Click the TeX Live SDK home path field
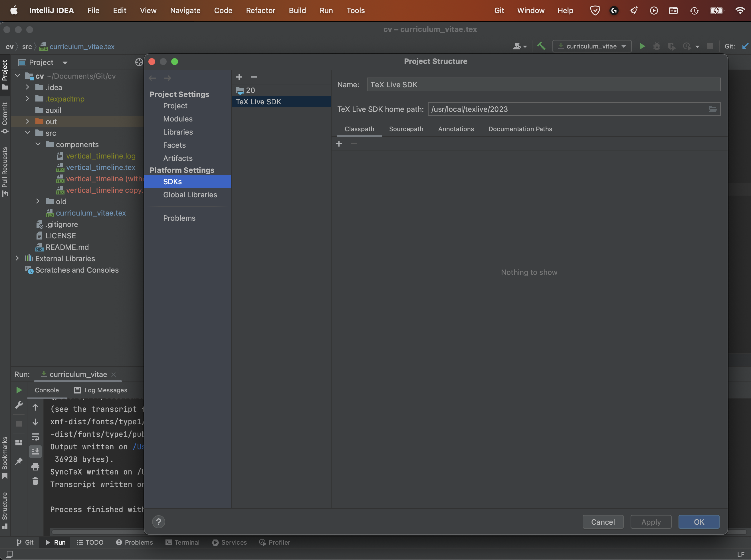 (543, 109)
